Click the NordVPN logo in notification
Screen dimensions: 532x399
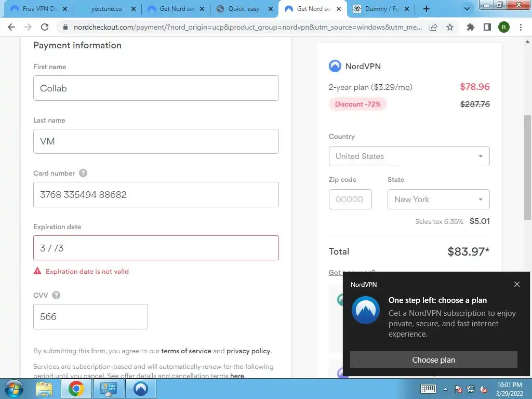point(366,310)
